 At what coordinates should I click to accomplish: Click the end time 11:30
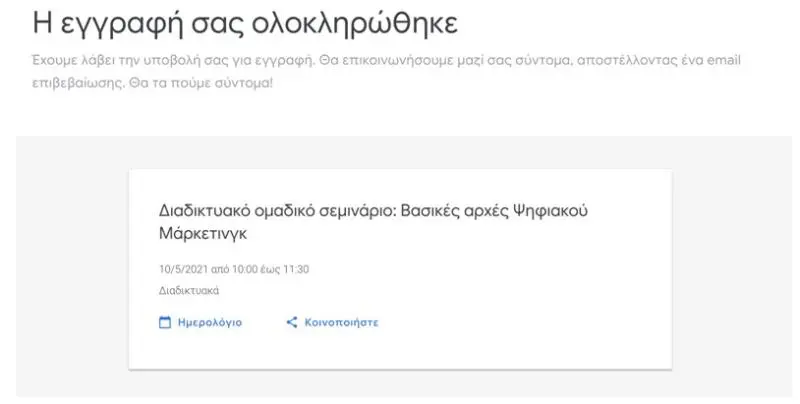point(296,269)
